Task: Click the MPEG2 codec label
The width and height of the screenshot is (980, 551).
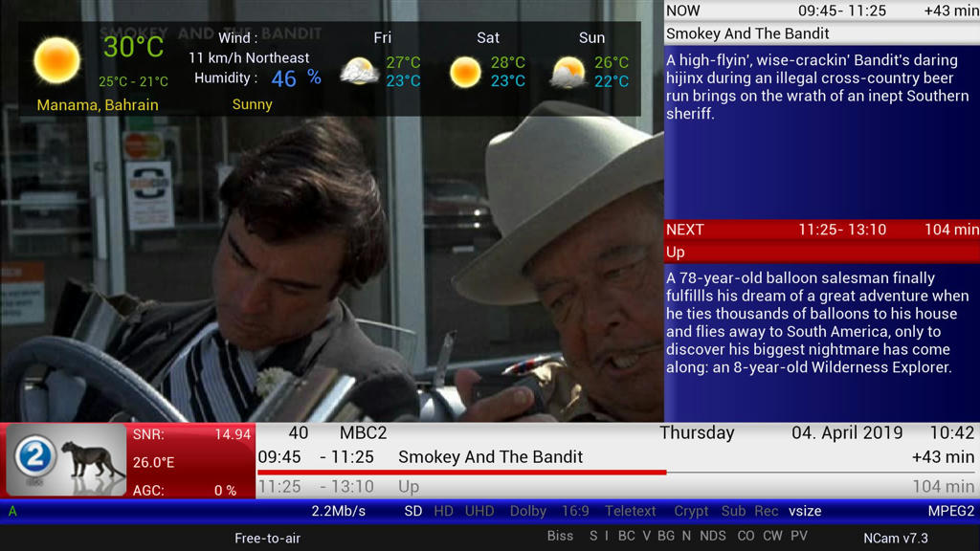Action: coord(950,511)
